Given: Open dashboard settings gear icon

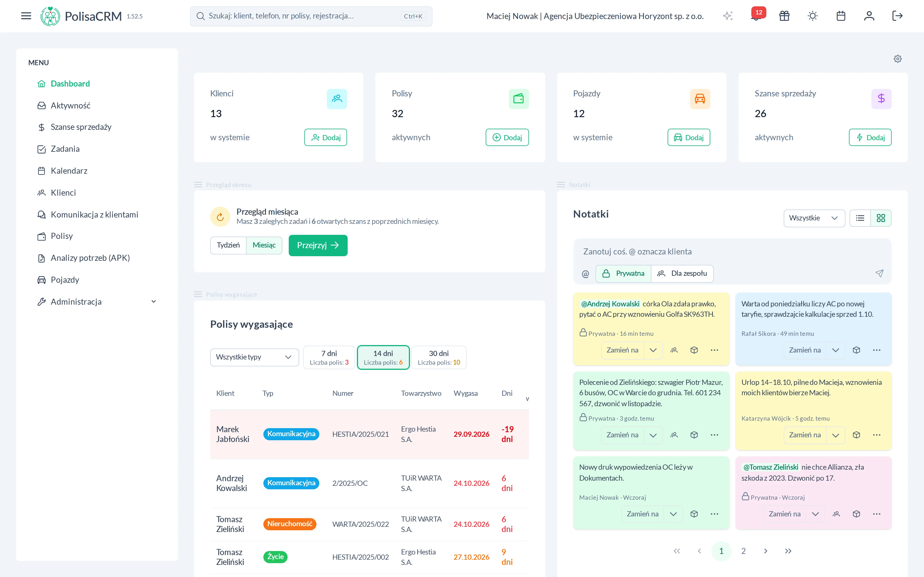Looking at the screenshot, I should pos(898,59).
